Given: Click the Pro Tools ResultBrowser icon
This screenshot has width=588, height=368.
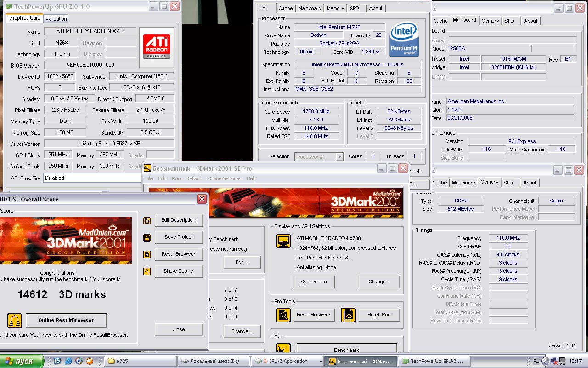Looking at the screenshot, I should pos(283,315).
